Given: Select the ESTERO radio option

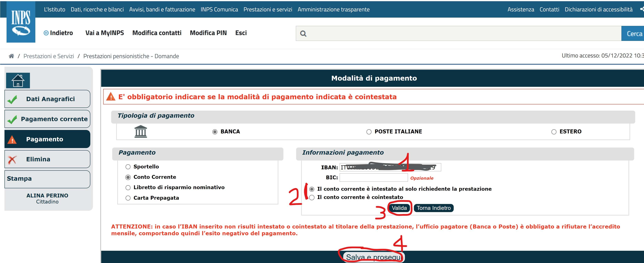Looking at the screenshot, I should coord(554,132).
